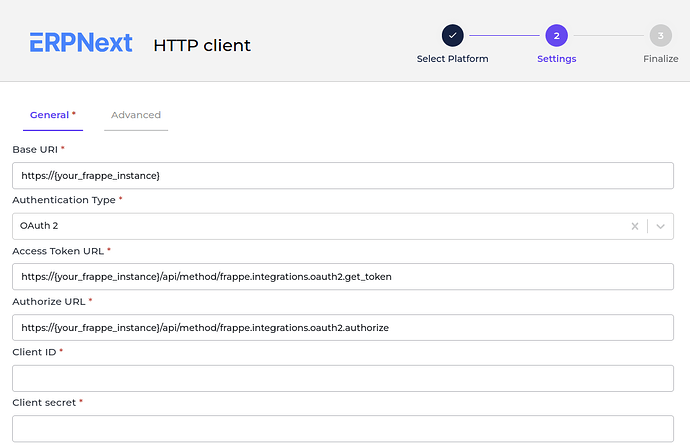The height and width of the screenshot is (448, 690).
Task: Click the Base URI label
Action: pos(35,150)
